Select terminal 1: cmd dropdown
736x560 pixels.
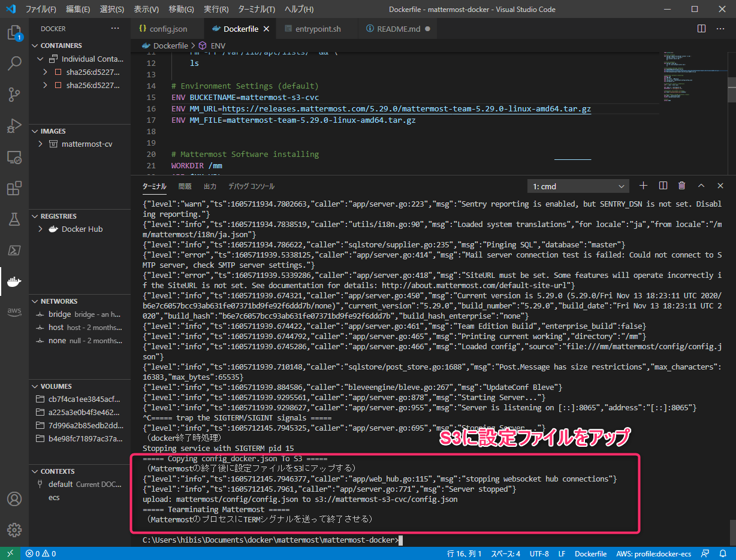click(578, 186)
